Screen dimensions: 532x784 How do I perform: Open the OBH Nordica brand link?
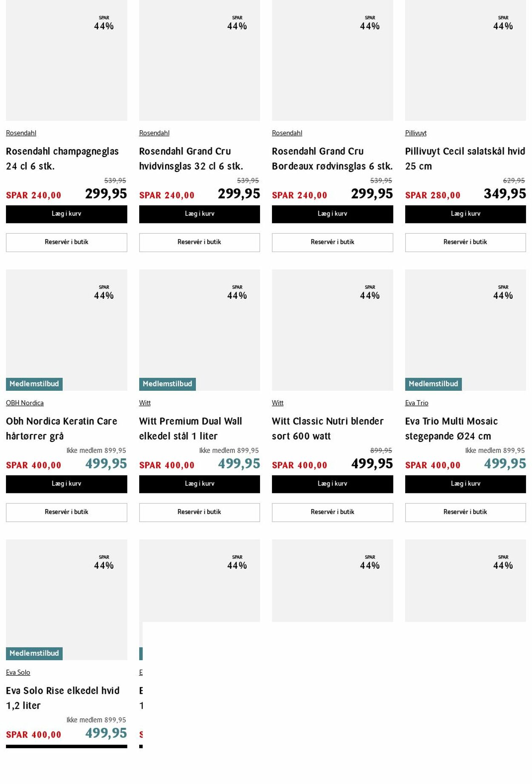[25, 403]
